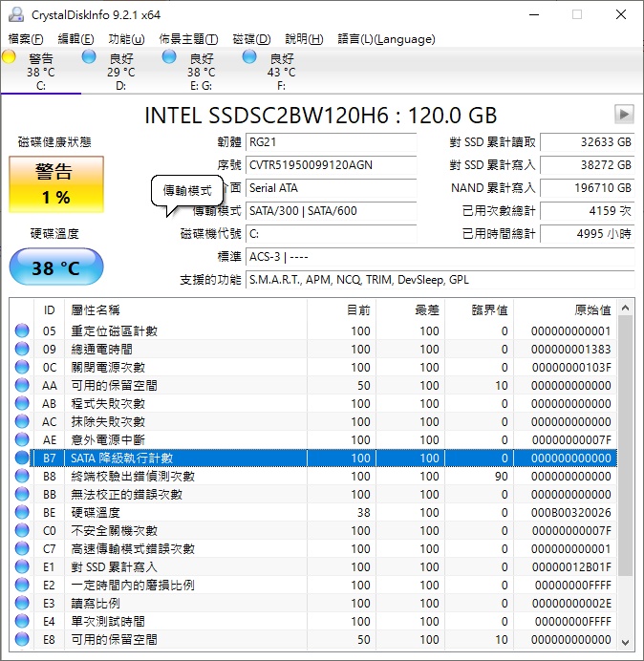Click the scroll down arrow in attribute list
This screenshot has height=661, width=644.
(627, 641)
